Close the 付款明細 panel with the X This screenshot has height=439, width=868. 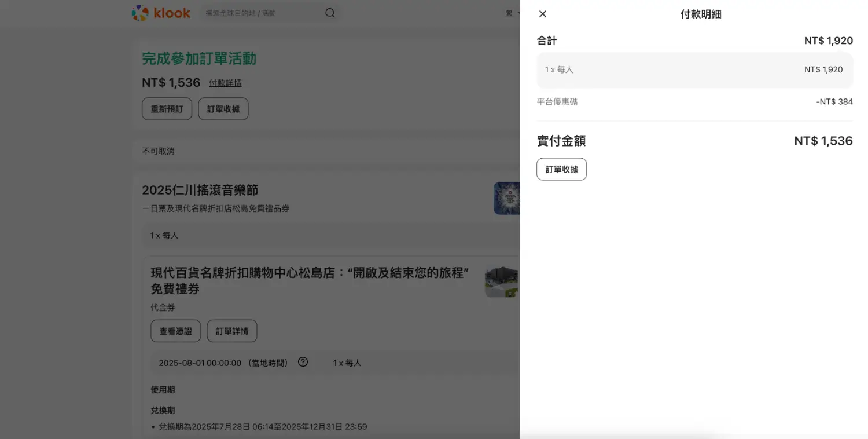click(x=543, y=14)
